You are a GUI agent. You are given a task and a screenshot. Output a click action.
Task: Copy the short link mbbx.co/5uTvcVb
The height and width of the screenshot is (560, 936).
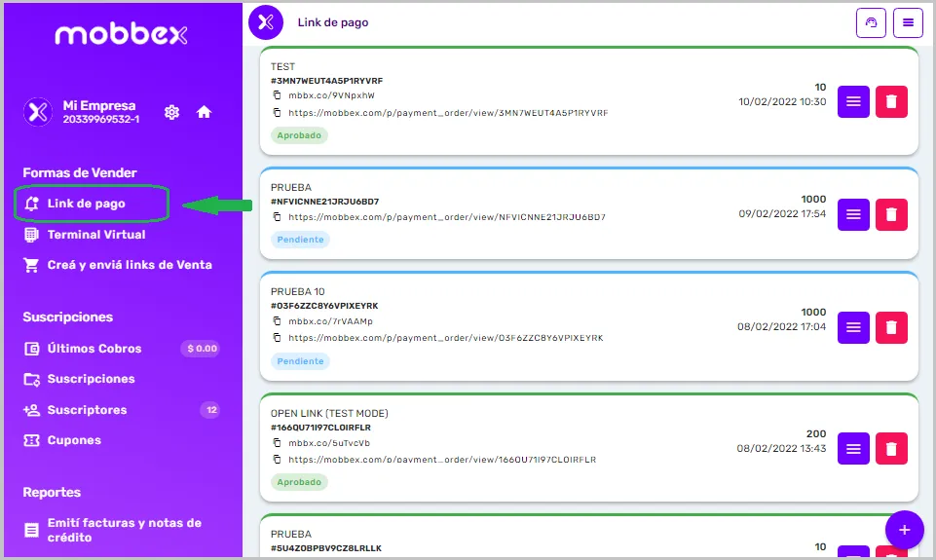[x=277, y=443]
